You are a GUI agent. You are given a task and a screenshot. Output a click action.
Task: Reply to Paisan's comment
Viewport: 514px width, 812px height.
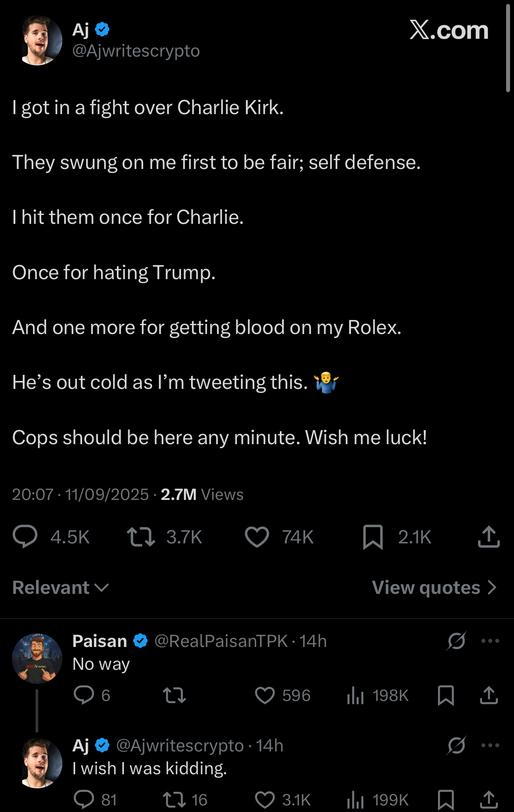[x=84, y=695]
